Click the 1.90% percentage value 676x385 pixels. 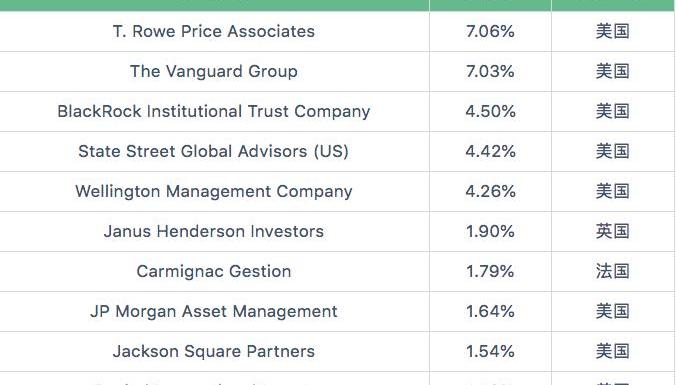pyautogui.click(x=490, y=232)
